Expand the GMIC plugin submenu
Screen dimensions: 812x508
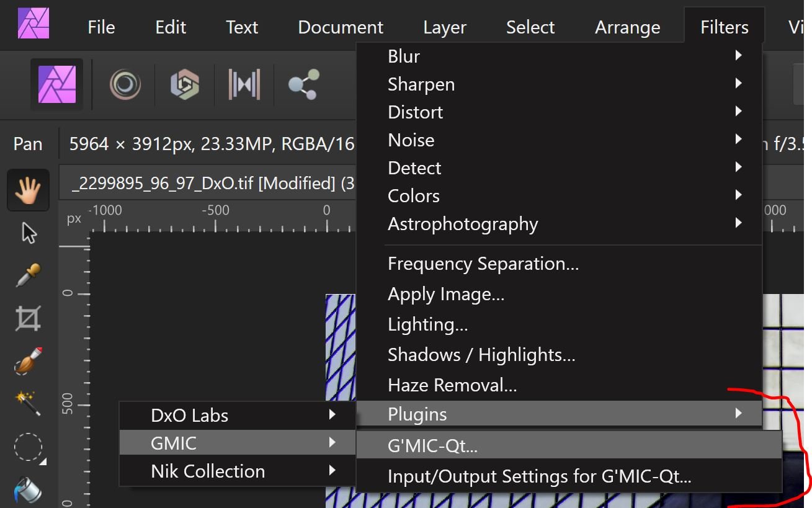pyautogui.click(x=238, y=443)
